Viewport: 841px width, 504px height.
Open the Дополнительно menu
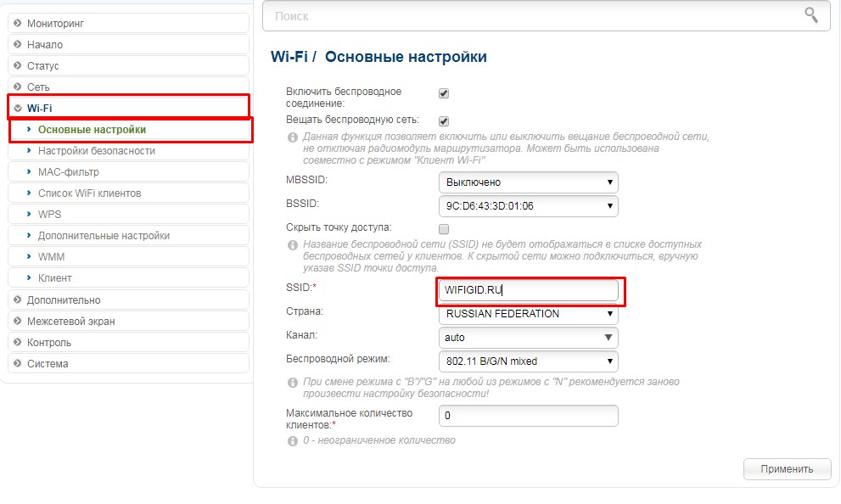129,300
